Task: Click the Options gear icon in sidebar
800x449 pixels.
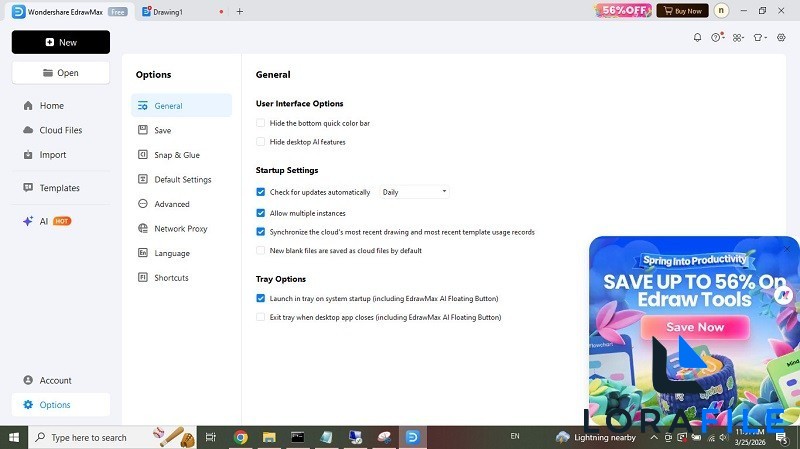Action: [28, 405]
